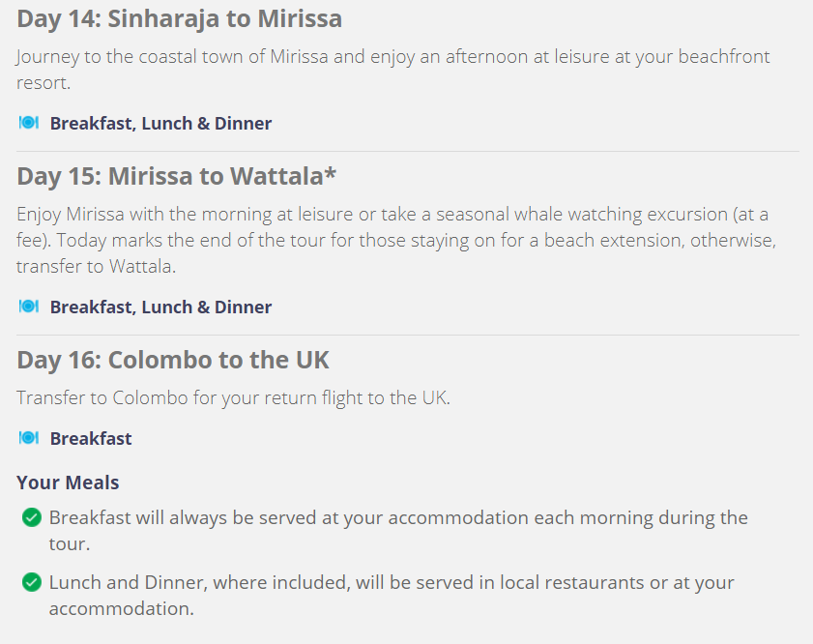The width and height of the screenshot is (813, 644).
Task: Click Day 15 Breakfast, Lunch & Dinner label
Action: click(160, 307)
